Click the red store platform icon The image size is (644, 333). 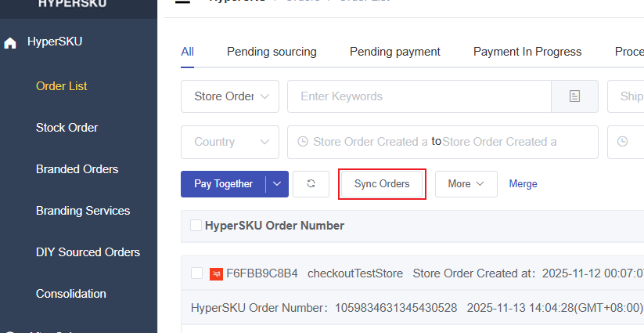216,273
